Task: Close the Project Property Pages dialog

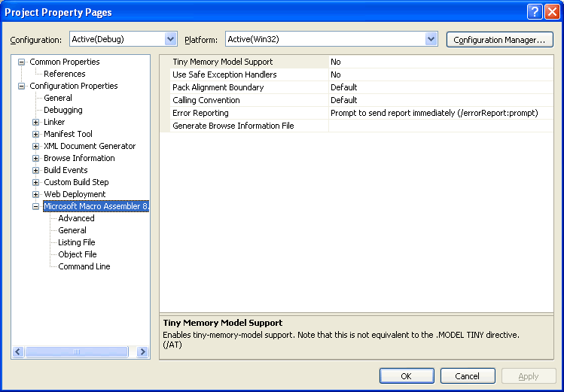Action: (552, 12)
